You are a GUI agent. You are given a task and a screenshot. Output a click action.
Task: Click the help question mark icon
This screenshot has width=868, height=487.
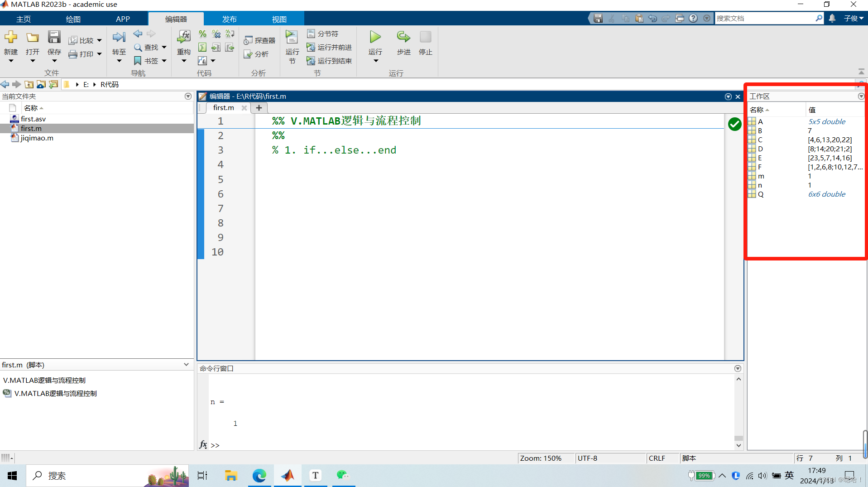tap(693, 18)
